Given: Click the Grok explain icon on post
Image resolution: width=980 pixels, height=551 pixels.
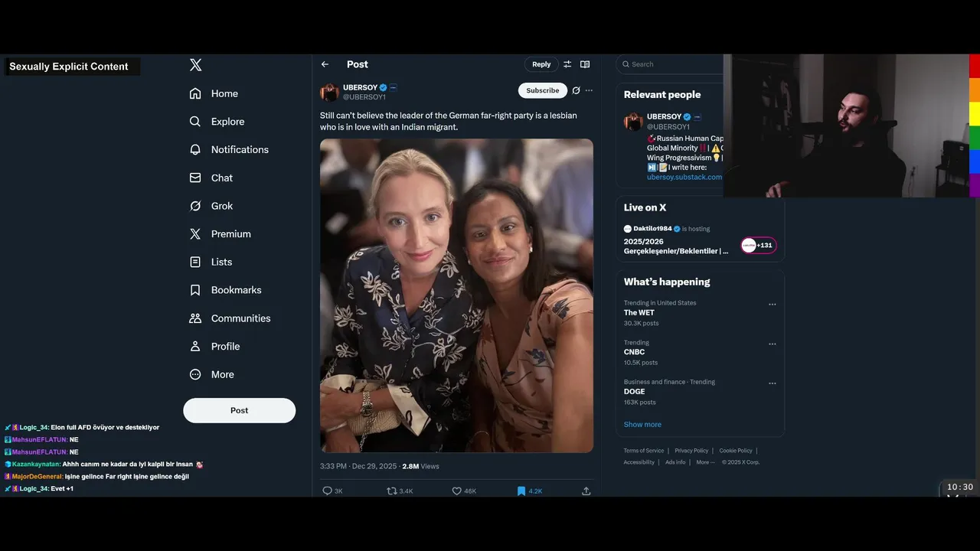Looking at the screenshot, I should [576, 90].
